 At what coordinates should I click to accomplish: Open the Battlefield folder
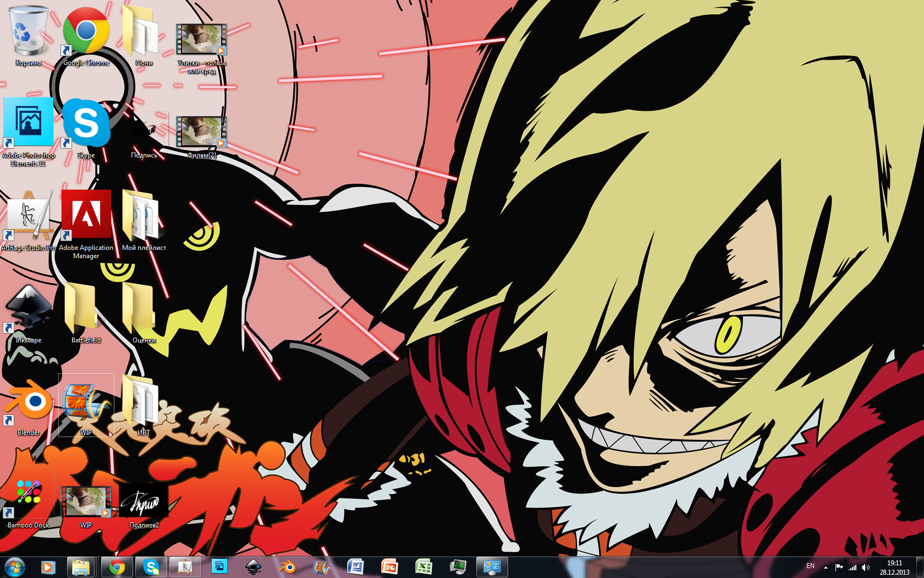(x=86, y=313)
